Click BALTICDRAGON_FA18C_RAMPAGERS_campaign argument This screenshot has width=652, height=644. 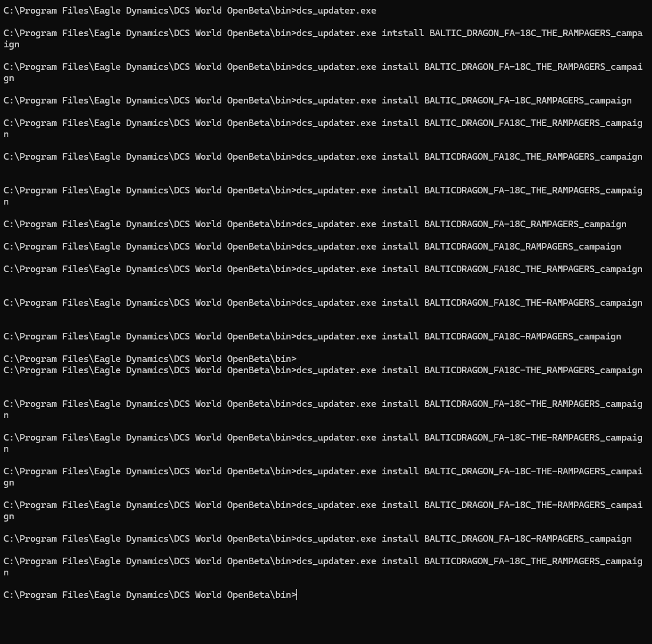tap(522, 247)
